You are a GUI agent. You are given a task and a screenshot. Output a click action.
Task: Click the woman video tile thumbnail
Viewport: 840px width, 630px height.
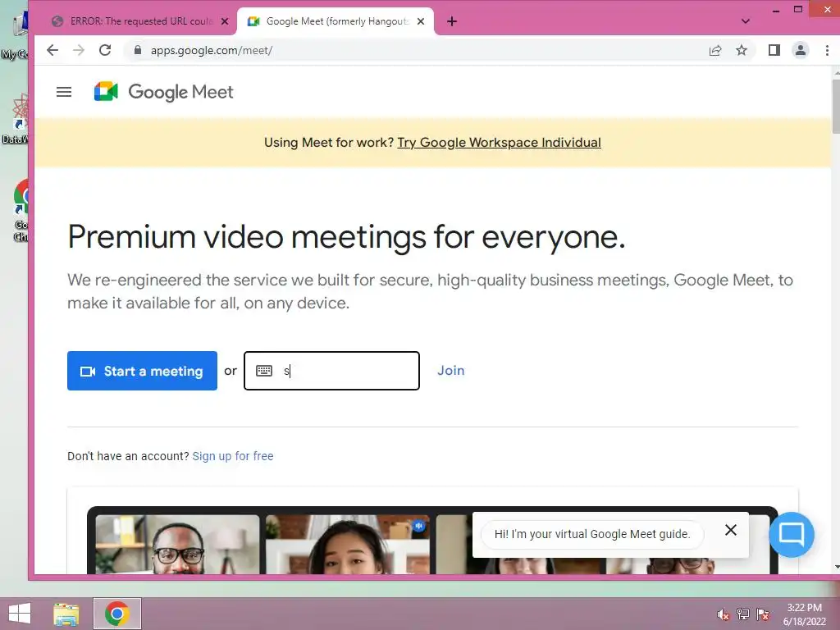[348, 545]
